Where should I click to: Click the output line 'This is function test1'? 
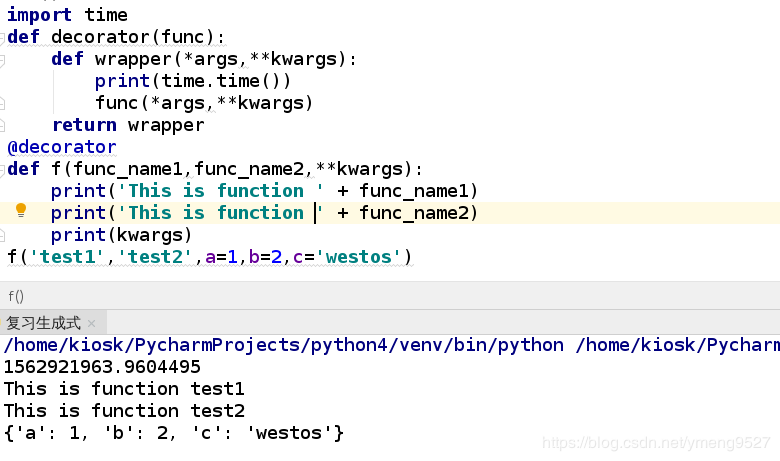click(124, 389)
